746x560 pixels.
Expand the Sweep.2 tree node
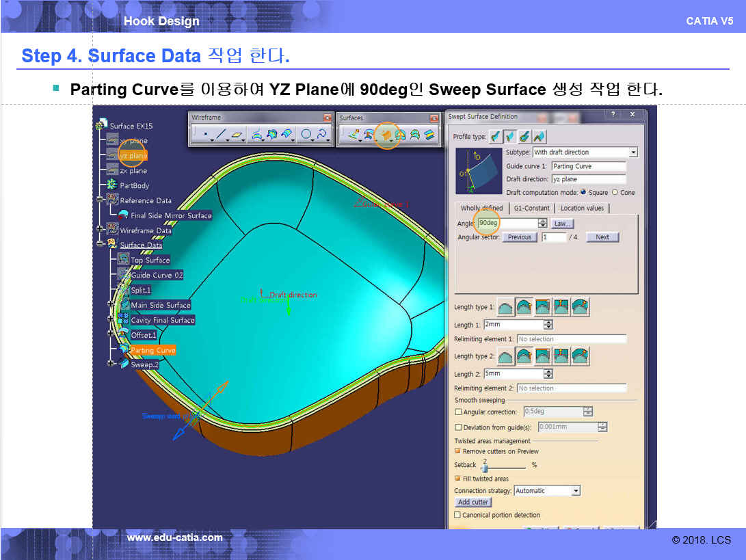[109, 364]
